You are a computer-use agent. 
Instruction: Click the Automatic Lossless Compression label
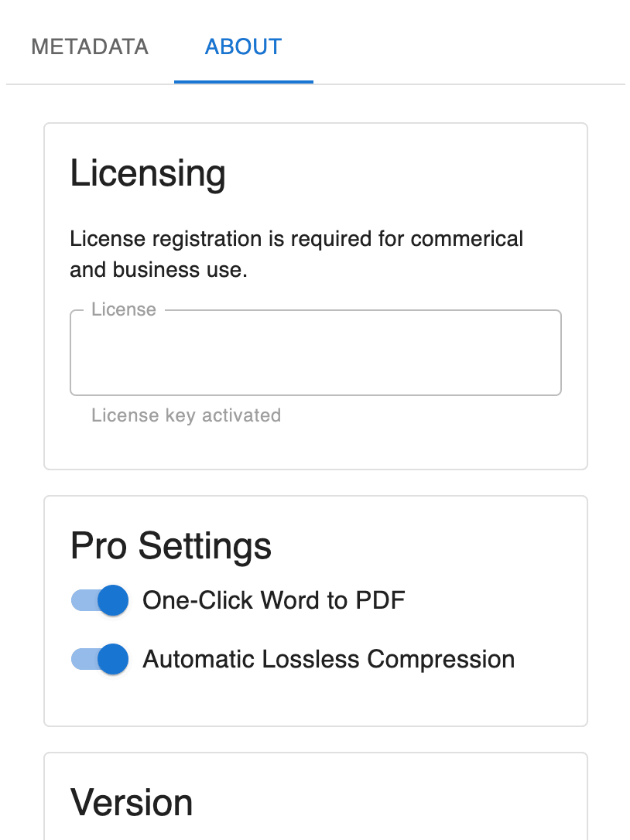[x=328, y=659]
